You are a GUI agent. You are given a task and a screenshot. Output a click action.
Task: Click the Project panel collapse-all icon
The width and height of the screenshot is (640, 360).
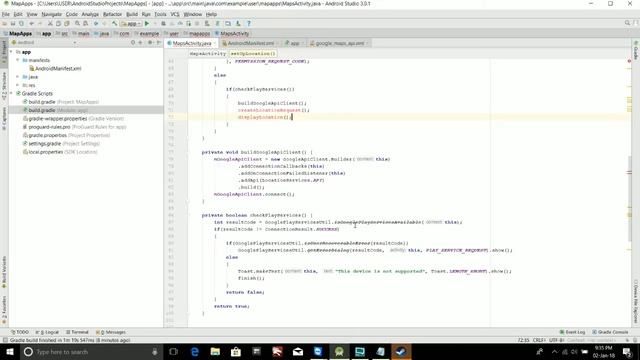(140, 42)
